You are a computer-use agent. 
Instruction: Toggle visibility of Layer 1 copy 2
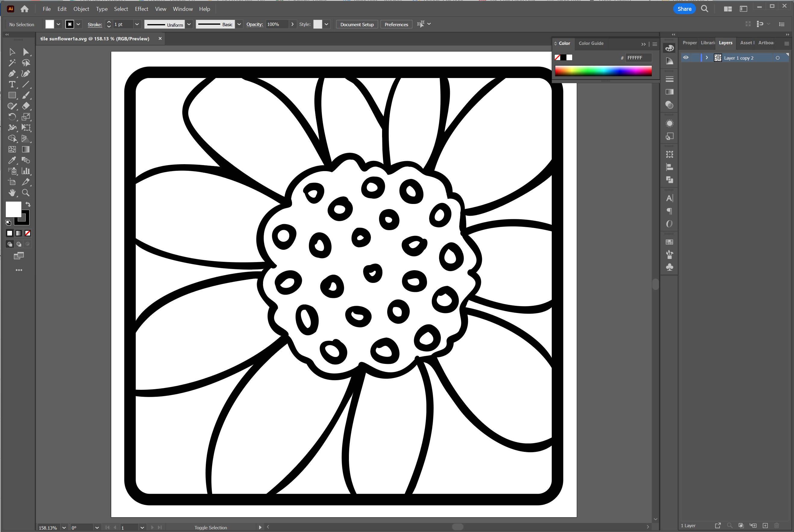click(686, 58)
